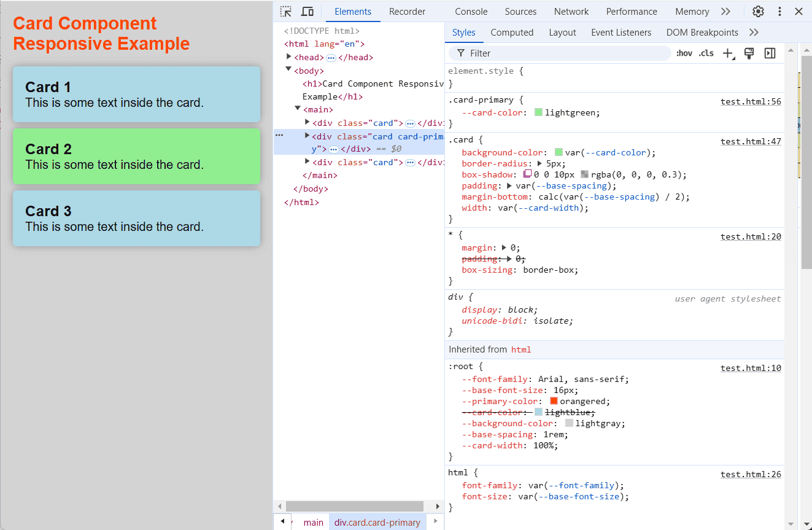This screenshot has width=812, height=530.
Task: Toggle the device toolbar icon
Action: tap(307, 11)
